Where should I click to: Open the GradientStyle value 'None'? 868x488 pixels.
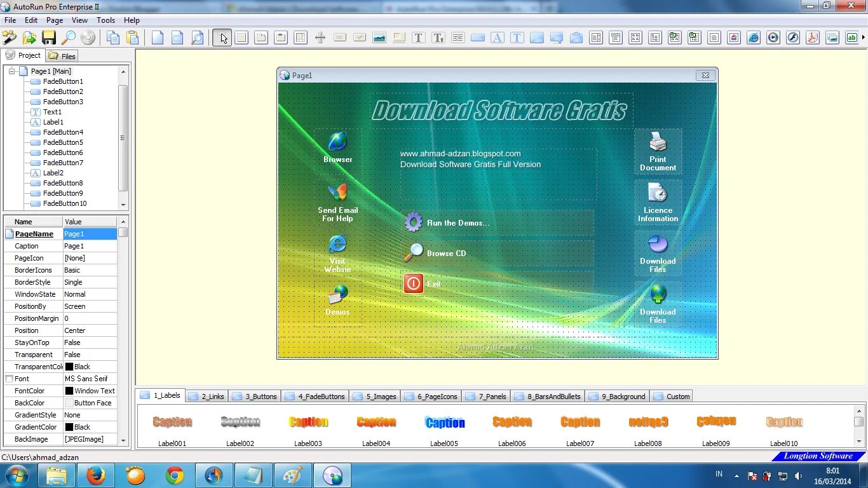click(90, 415)
